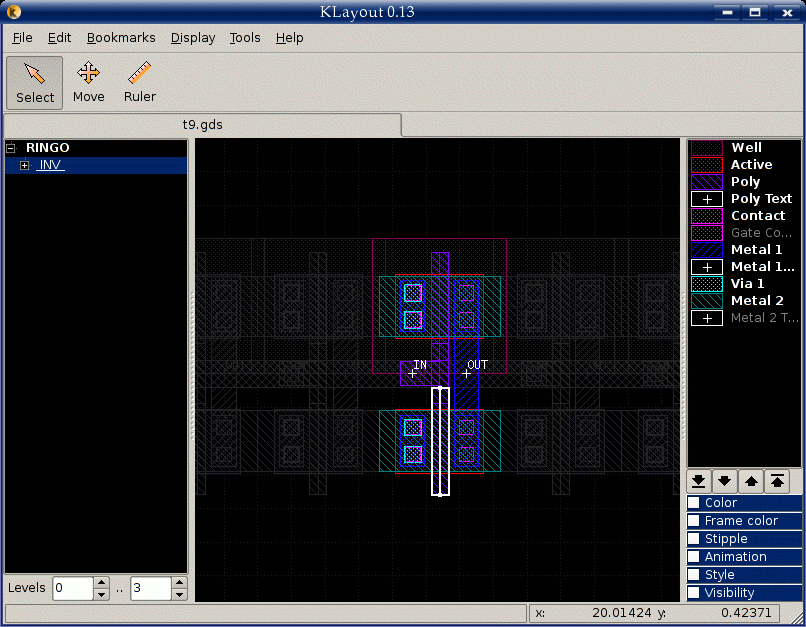This screenshot has width=806, height=627.
Task: Open the Display menu
Action: [193, 38]
